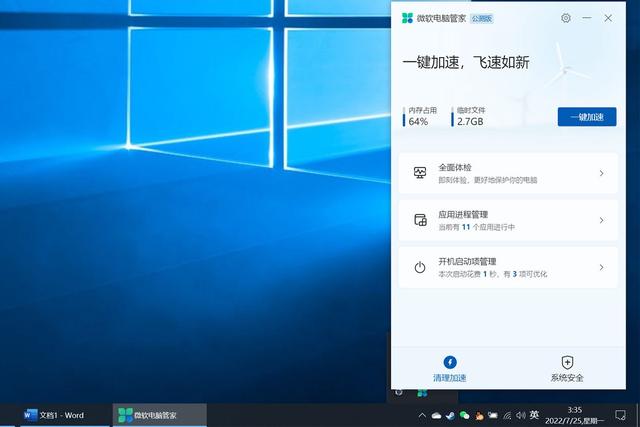Click the 临时文件 2.7GB value
The image size is (640, 427).
[x=470, y=121]
